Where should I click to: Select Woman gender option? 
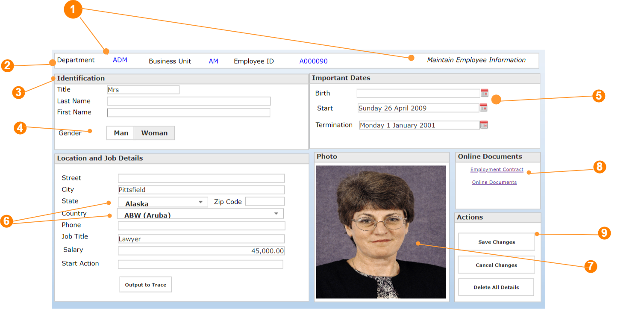154,133
